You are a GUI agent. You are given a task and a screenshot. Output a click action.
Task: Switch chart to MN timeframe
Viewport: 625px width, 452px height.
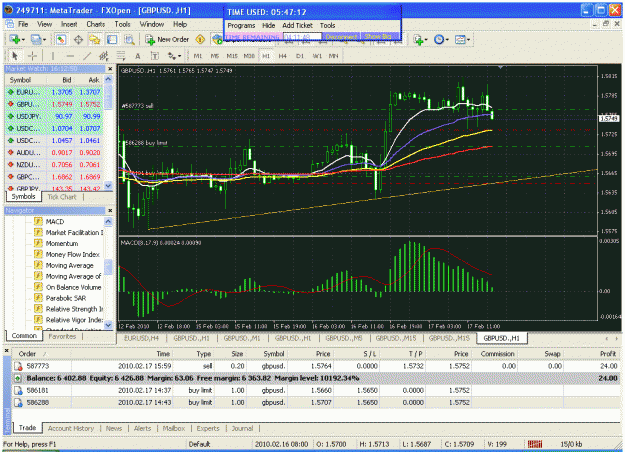pyautogui.click(x=333, y=56)
